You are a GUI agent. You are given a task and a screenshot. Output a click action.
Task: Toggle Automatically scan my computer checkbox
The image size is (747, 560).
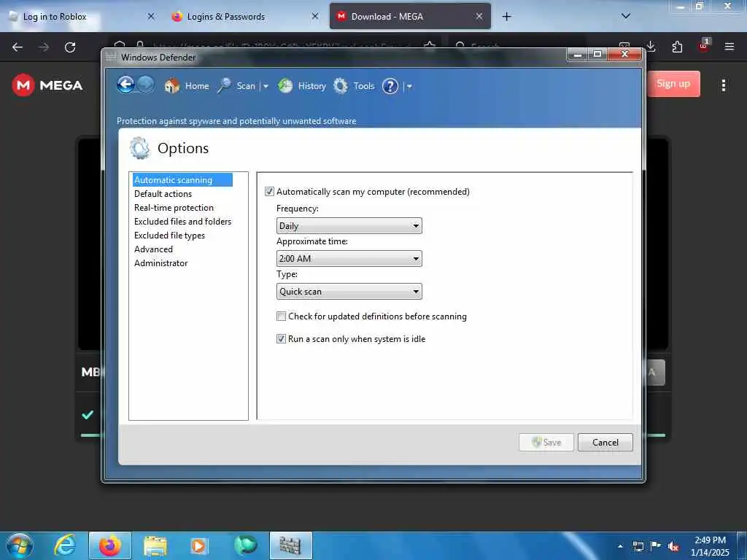[x=270, y=192]
